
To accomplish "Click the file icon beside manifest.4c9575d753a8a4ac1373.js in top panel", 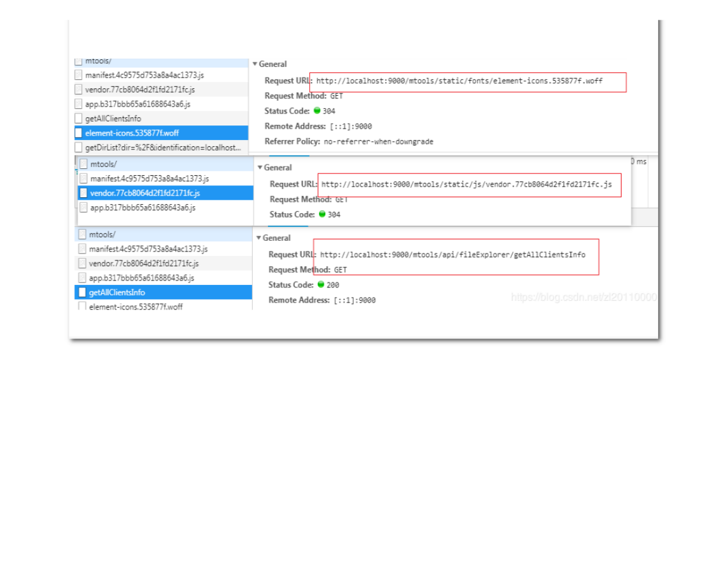I will [x=78, y=75].
